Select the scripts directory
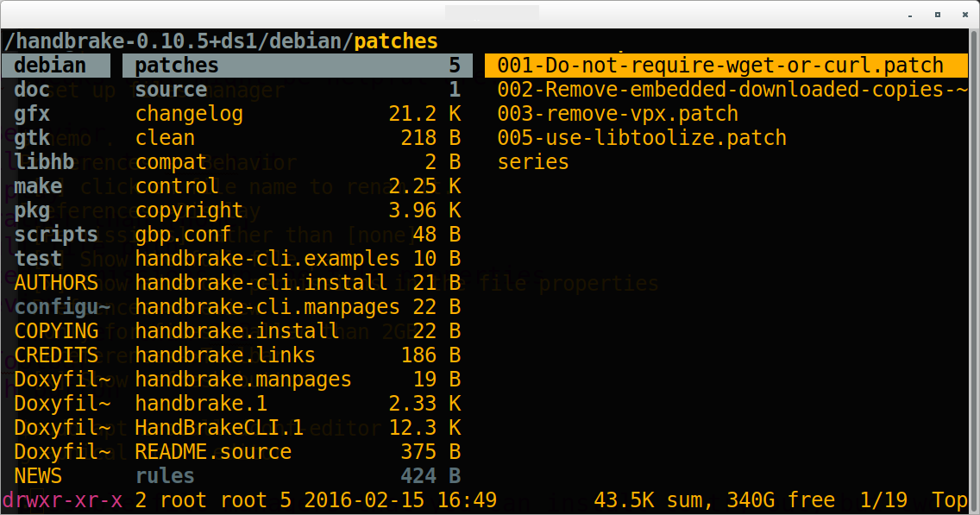 [55, 235]
